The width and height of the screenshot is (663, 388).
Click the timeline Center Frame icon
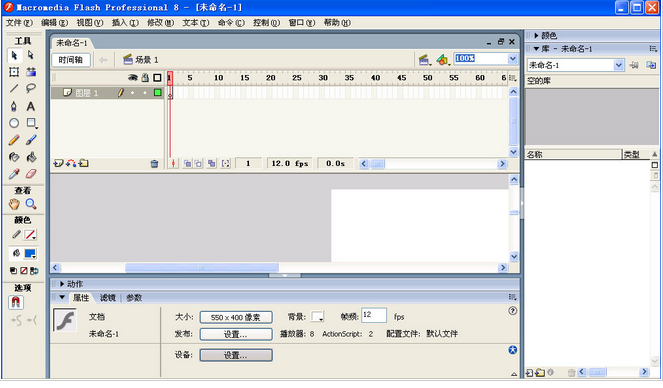(173, 164)
